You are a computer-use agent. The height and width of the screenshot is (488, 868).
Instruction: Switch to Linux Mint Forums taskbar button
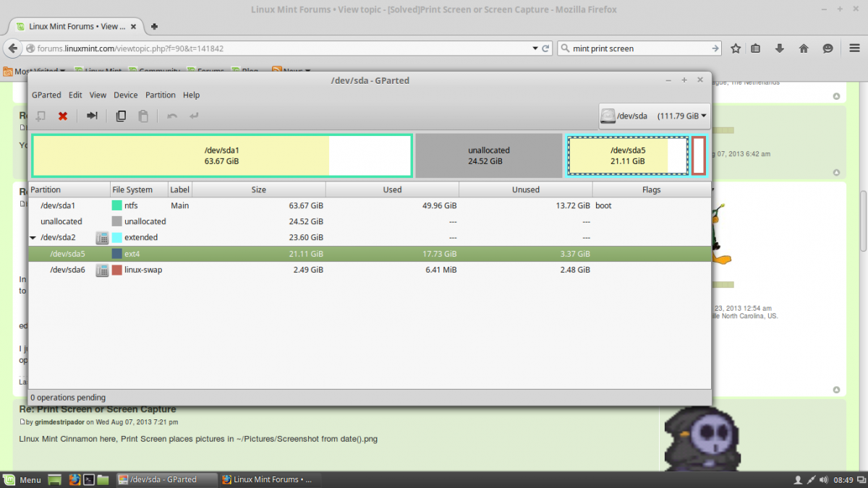click(x=271, y=479)
